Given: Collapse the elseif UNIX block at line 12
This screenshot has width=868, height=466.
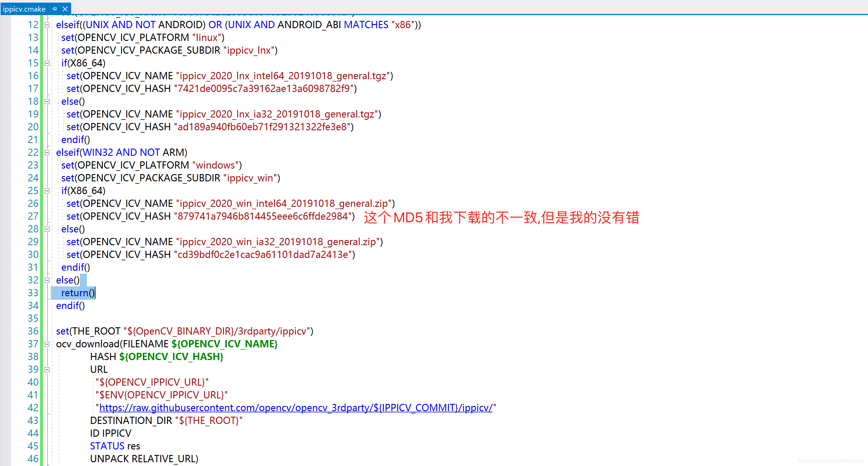Looking at the screenshot, I should [47, 25].
